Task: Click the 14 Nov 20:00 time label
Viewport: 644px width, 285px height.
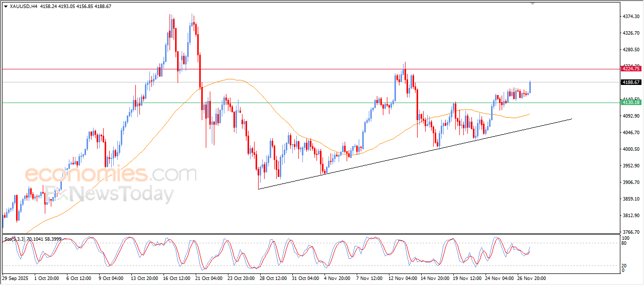Action: click(435, 278)
